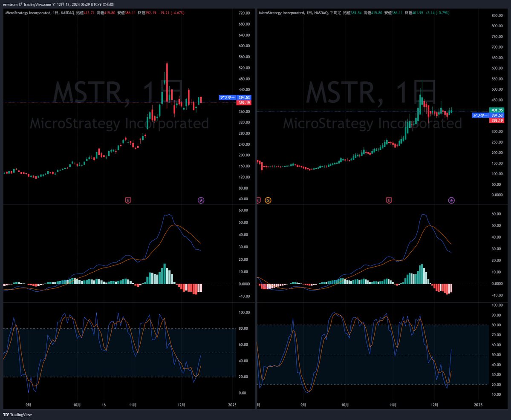
Task: Click the 720.00 price axis label
Action: (244, 13)
